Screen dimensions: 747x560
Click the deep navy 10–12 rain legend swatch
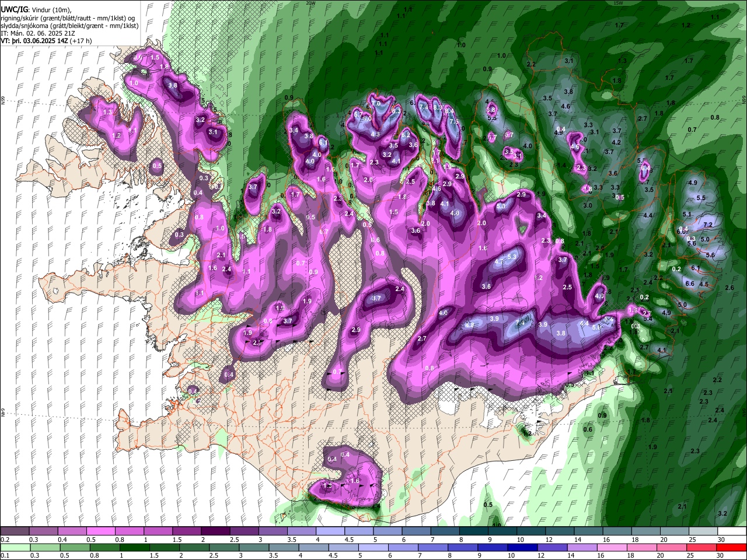[522, 547]
